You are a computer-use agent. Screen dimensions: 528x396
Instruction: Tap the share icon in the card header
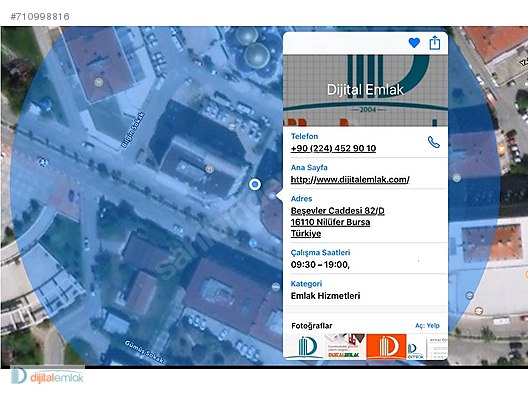point(435,43)
